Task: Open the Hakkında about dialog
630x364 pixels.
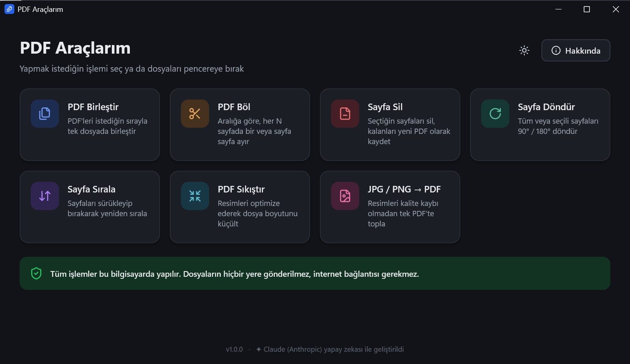Action: click(576, 50)
